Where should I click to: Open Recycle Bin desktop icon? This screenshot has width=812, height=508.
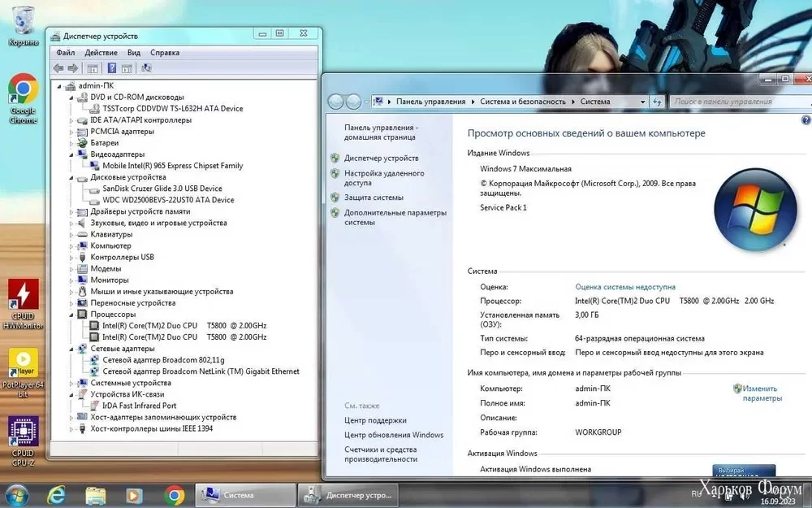pyautogui.click(x=23, y=26)
